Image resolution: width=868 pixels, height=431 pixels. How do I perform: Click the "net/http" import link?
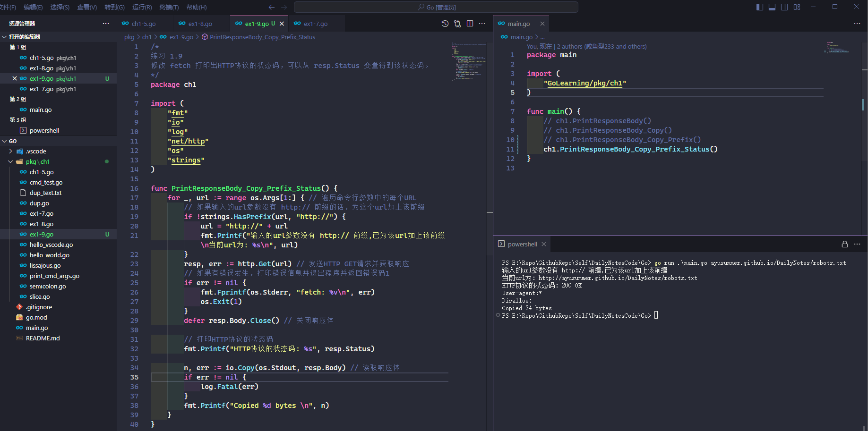(x=188, y=141)
